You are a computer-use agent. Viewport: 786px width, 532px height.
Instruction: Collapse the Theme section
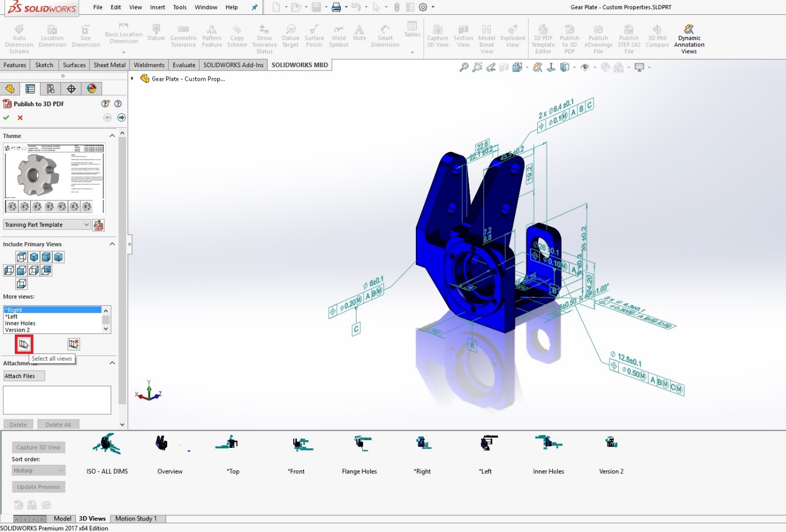click(x=112, y=135)
